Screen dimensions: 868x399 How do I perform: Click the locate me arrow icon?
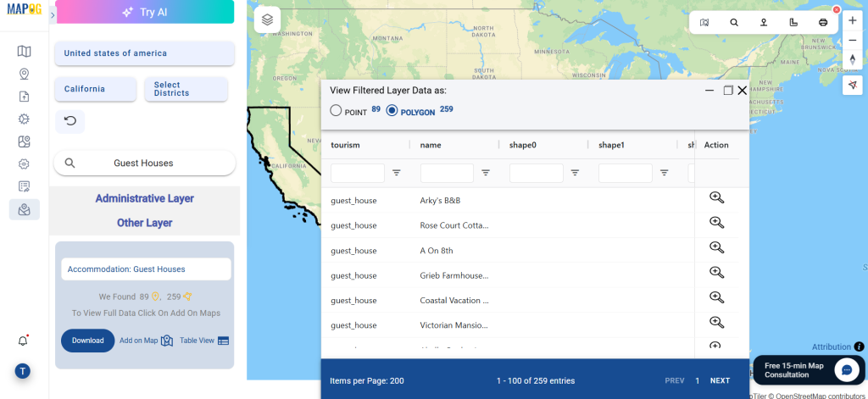point(853,85)
